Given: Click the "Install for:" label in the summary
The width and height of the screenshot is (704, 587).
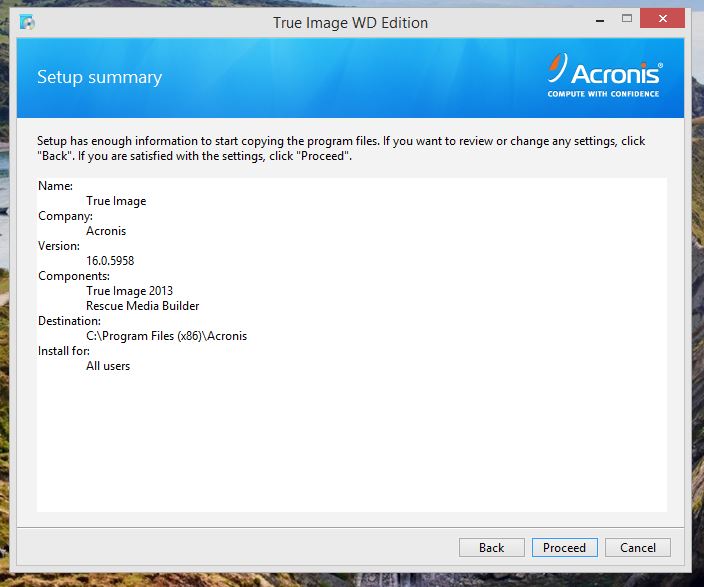Looking at the screenshot, I should pyautogui.click(x=64, y=351).
